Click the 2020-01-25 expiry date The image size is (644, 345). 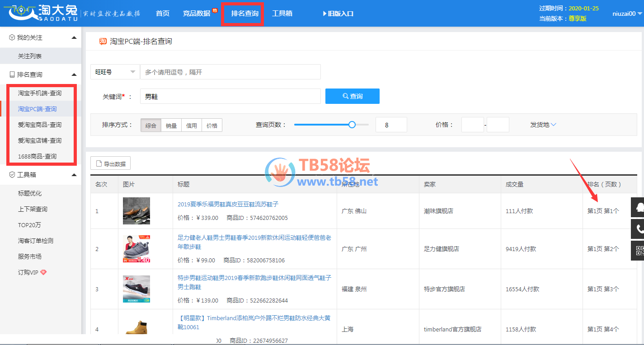pos(583,8)
